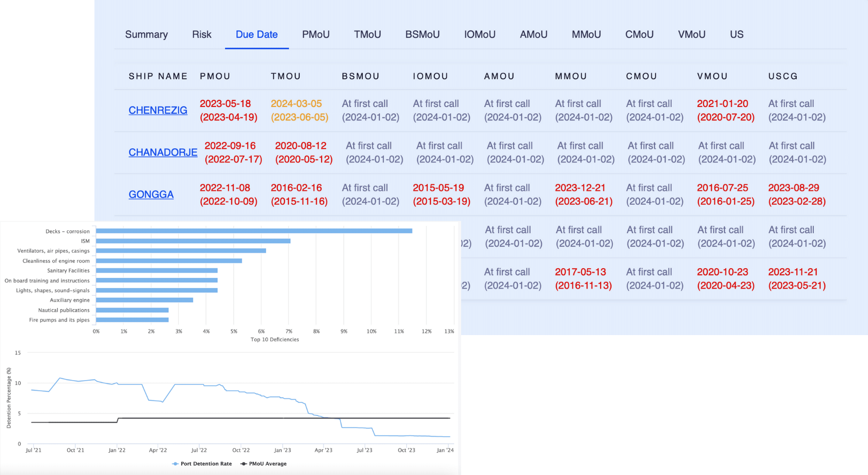Switch to the MMoU tab
The height and width of the screenshot is (475, 868).
(x=586, y=34)
